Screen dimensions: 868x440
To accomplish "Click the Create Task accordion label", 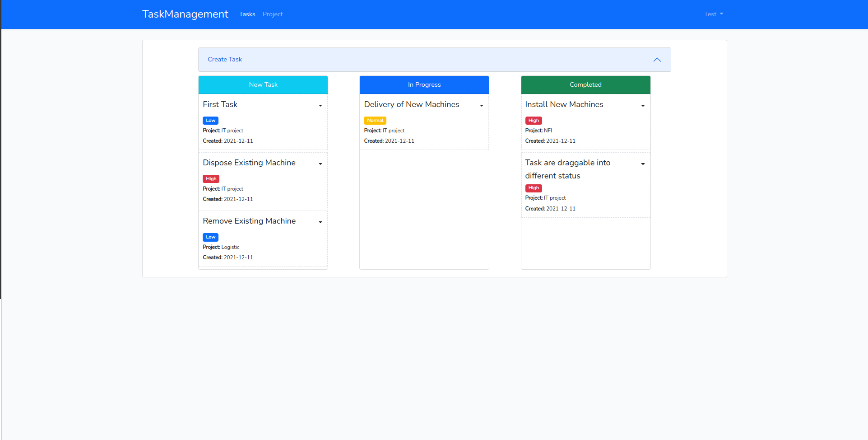I will tap(225, 59).
